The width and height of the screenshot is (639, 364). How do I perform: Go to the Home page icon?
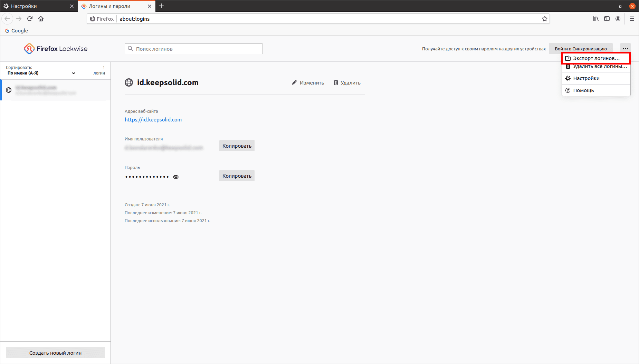click(x=41, y=19)
